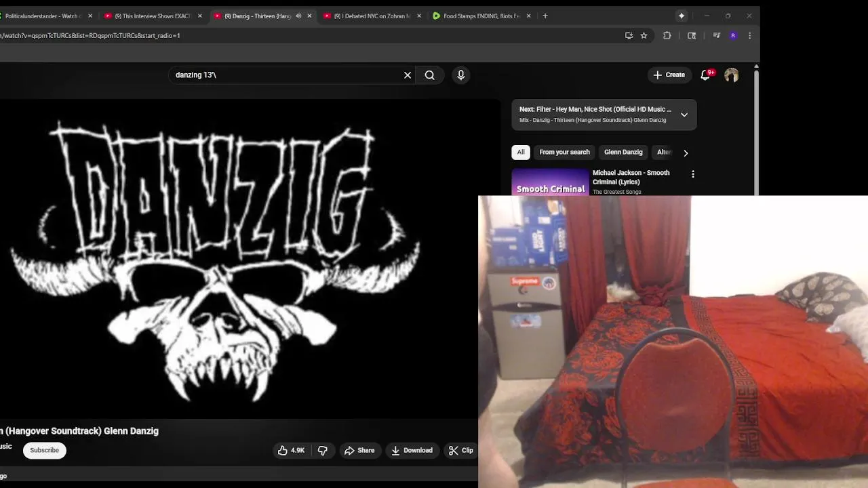Viewport: 868px width, 488px height.
Task: Download the Danzig video
Action: pos(412,450)
